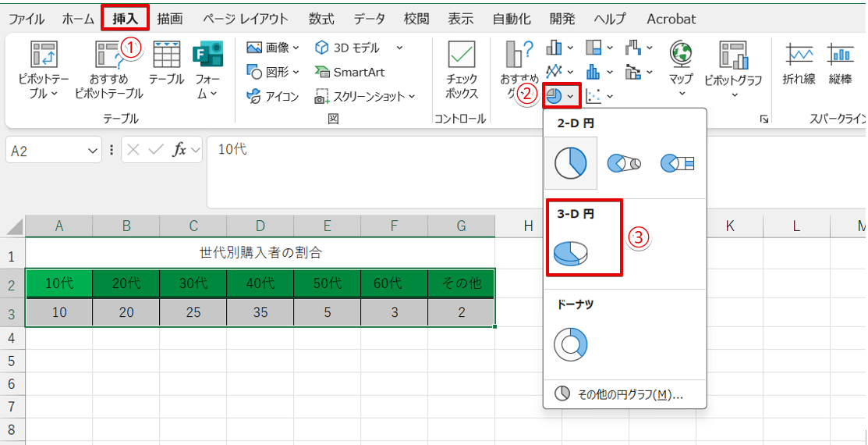The width and height of the screenshot is (868, 445).
Task: Select the pie-of-pie chart icon
Action: 624,163
